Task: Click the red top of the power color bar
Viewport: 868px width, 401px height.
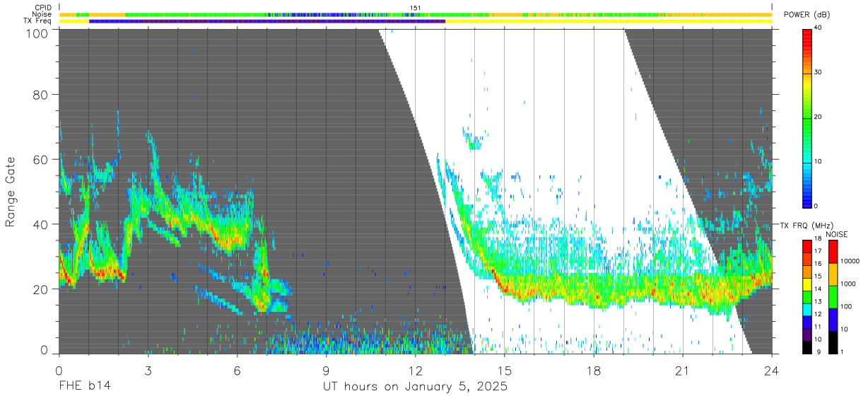Action: tap(807, 34)
